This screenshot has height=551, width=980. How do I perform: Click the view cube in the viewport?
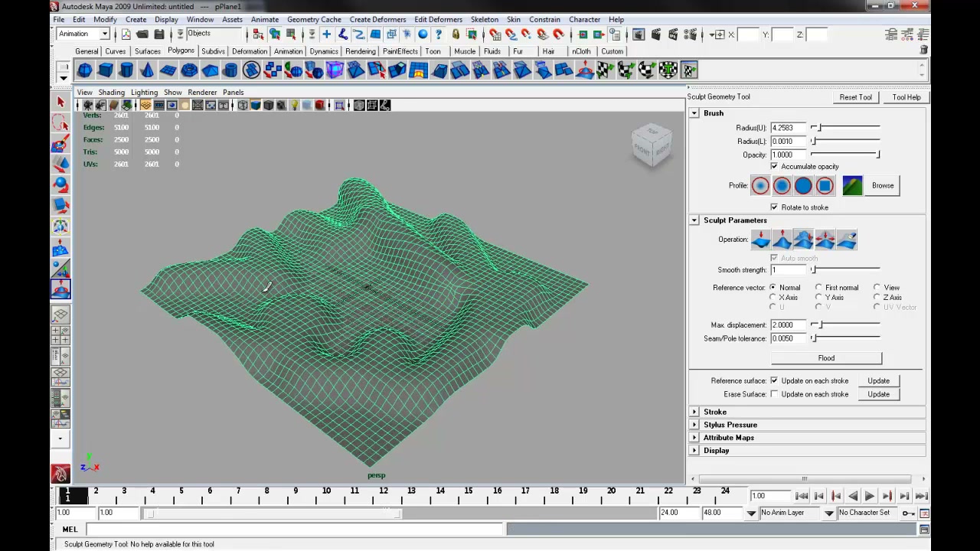coord(652,144)
